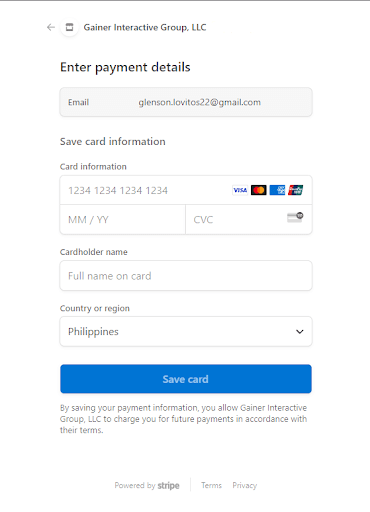
Task: Focus the card number field
Action: (x=186, y=190)
